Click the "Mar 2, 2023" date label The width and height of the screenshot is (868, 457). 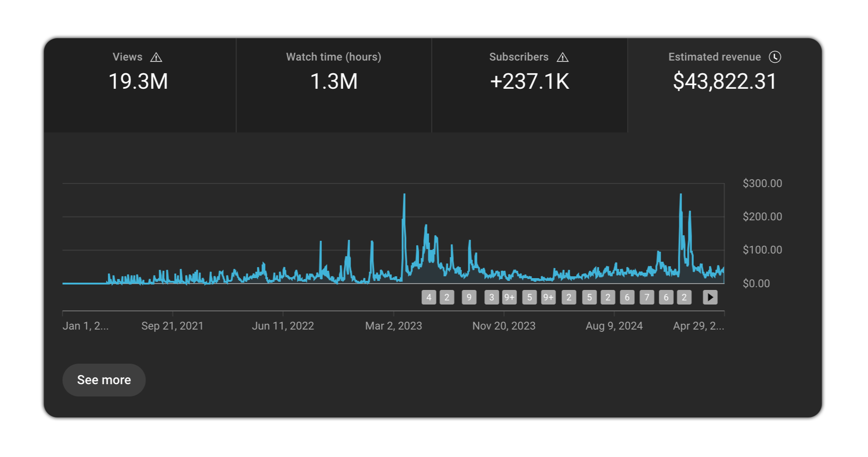[394, 326]
